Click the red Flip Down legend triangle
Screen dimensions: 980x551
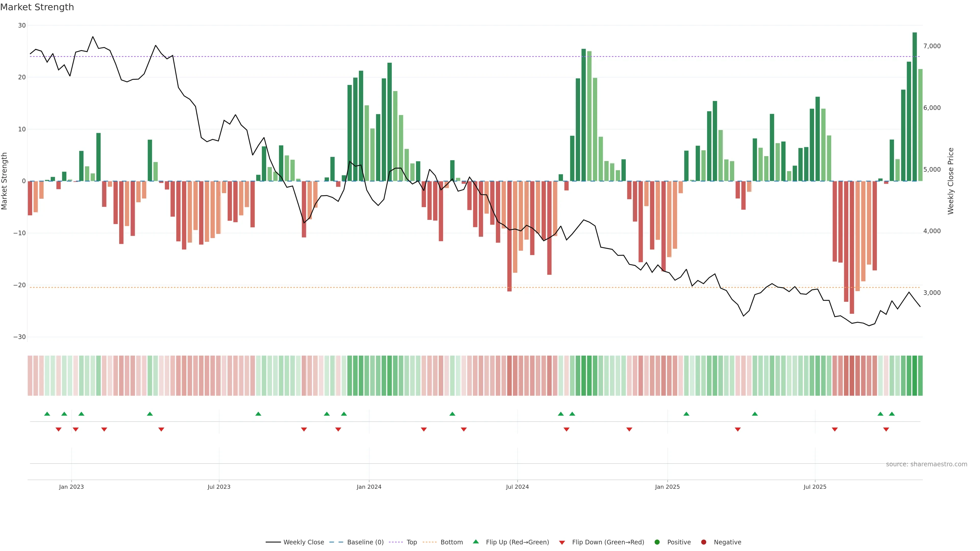click(x=562, y=542)
